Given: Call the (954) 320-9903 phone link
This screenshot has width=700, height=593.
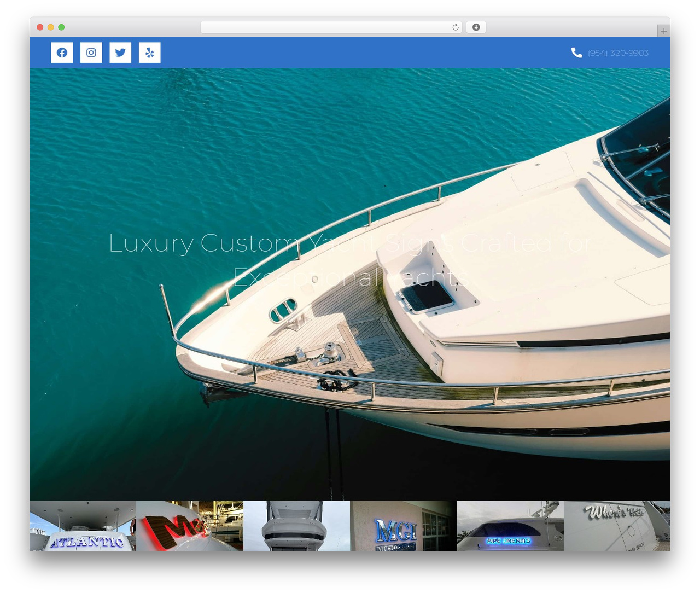Looking at the screenshot, I should [618, 53].
